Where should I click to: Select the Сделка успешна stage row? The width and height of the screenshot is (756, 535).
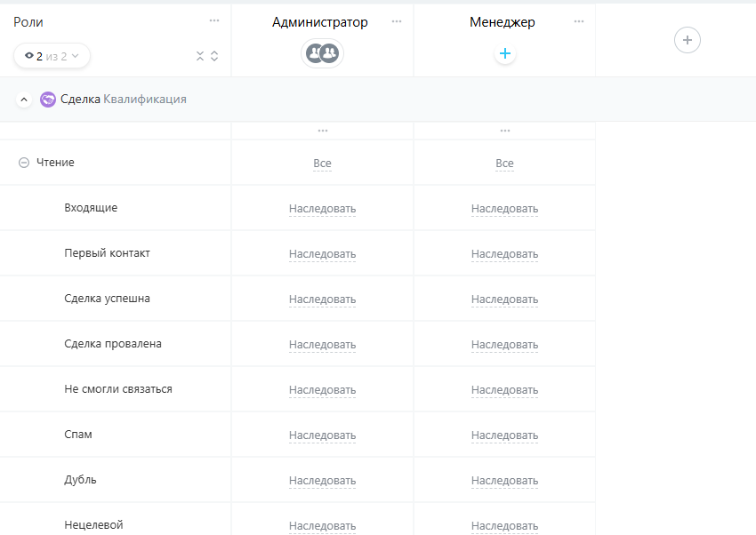tap(108, 299)
